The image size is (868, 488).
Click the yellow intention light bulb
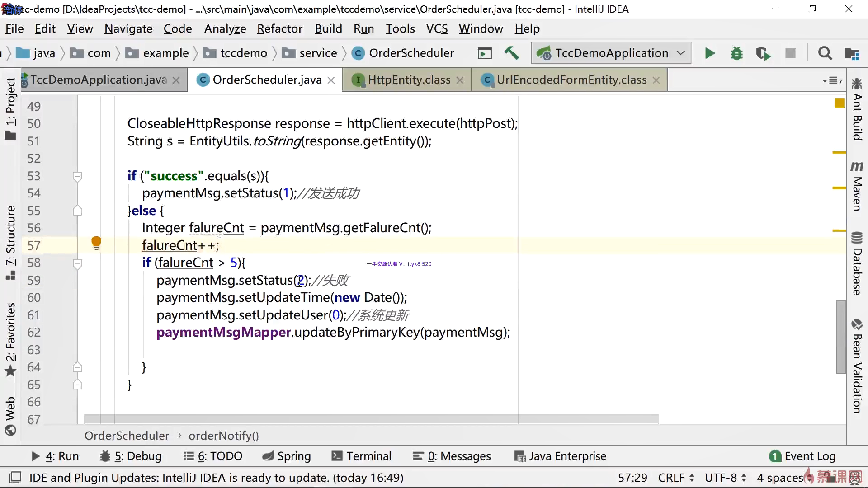click(x=96, y=243)
